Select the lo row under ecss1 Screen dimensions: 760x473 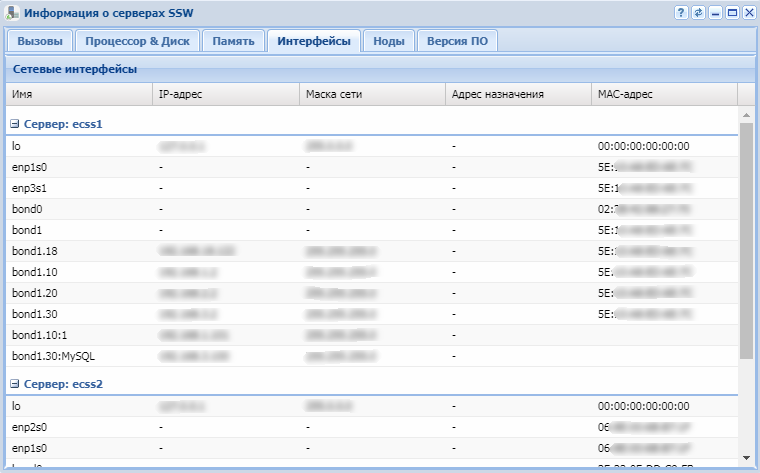[x=372, y=146]
